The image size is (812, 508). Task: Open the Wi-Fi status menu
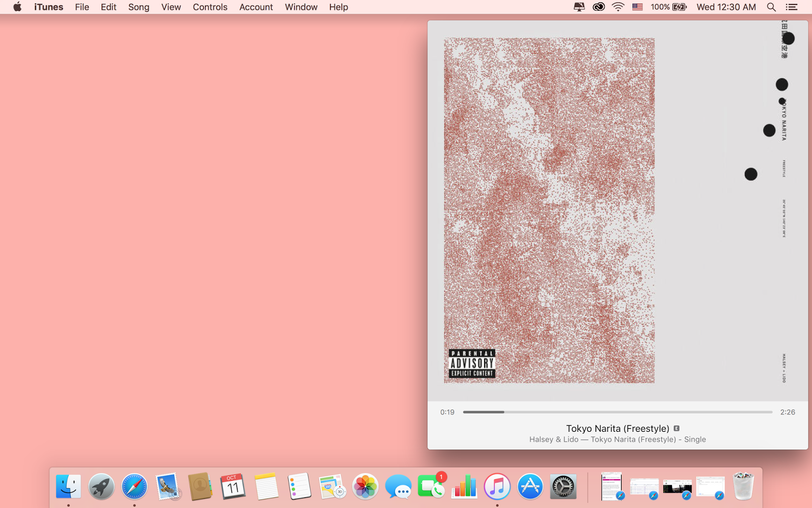pos(618,7)
